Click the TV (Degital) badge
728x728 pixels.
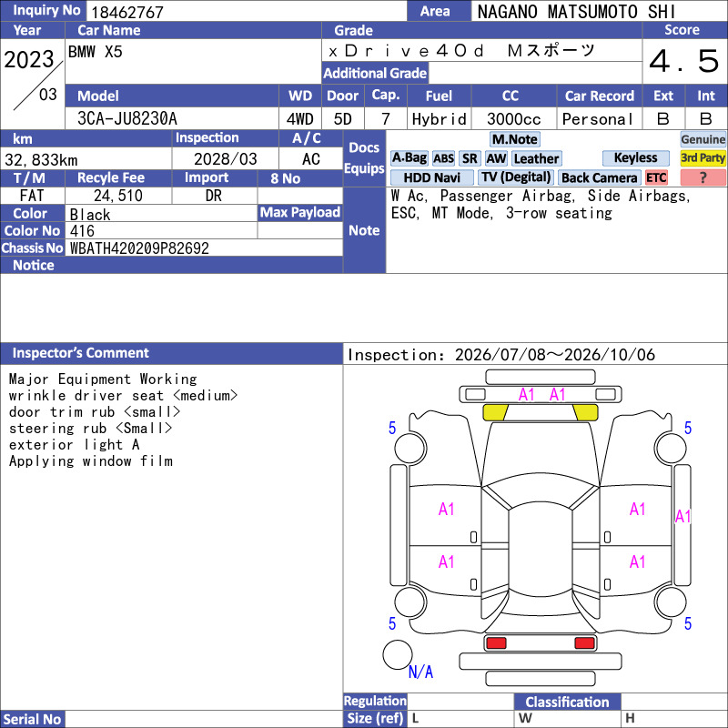point(516,177)
